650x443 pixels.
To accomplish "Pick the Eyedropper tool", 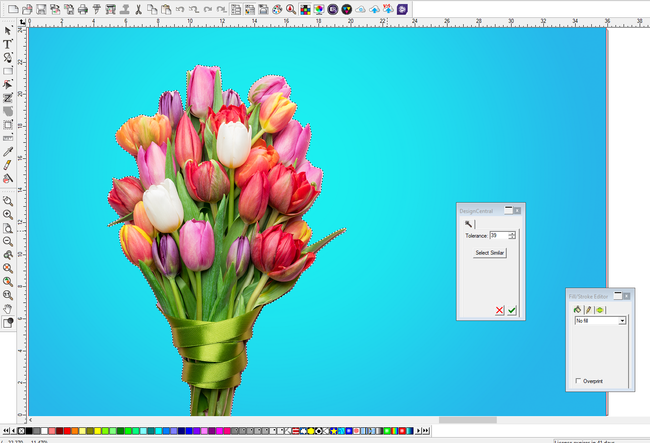I will [x=7, y=152].
